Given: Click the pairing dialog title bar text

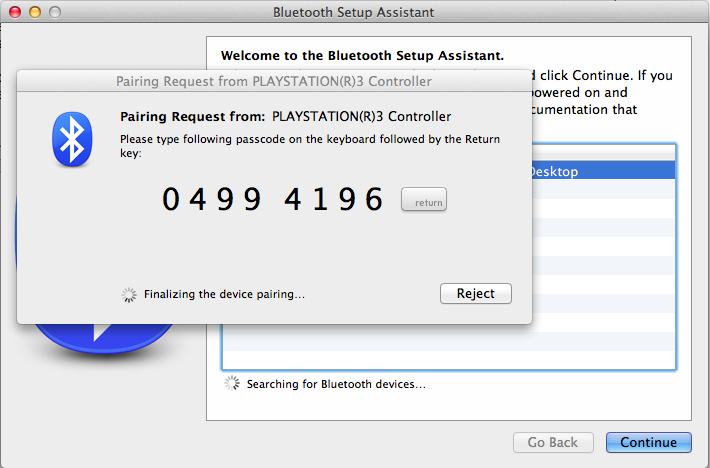Looking at the screenshot, I should click(x=274, y=81).
